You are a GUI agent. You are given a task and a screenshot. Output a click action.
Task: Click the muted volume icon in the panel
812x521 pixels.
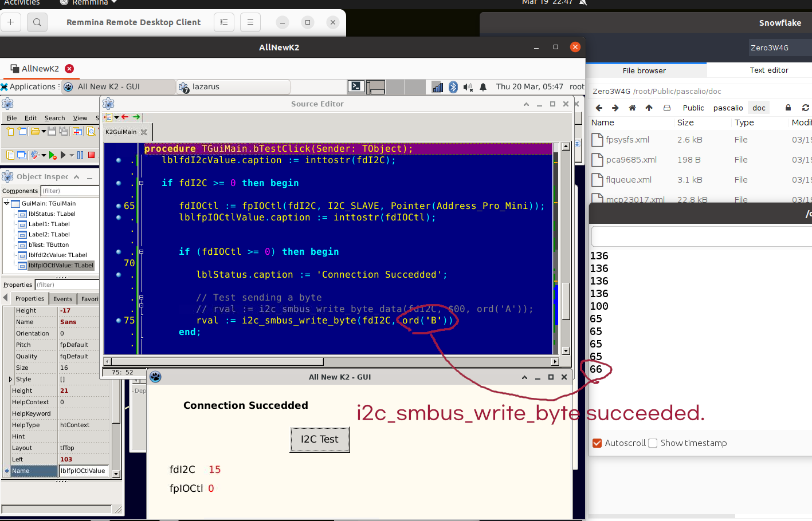(468, 87)
